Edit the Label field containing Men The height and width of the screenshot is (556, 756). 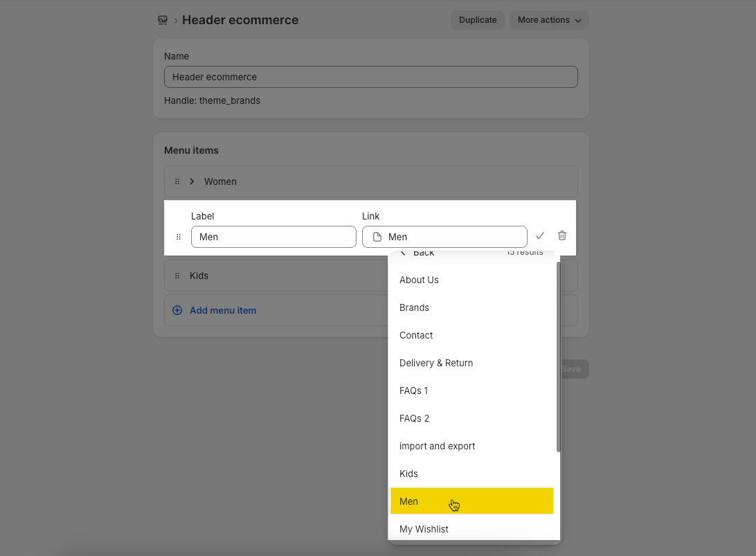(x=273, y=237)
